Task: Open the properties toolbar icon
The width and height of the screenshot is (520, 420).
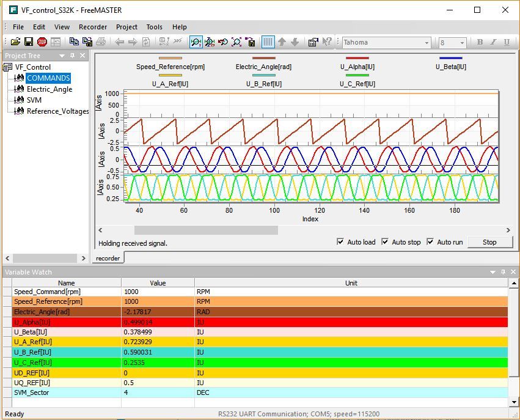Action: (x=313, y=42)
